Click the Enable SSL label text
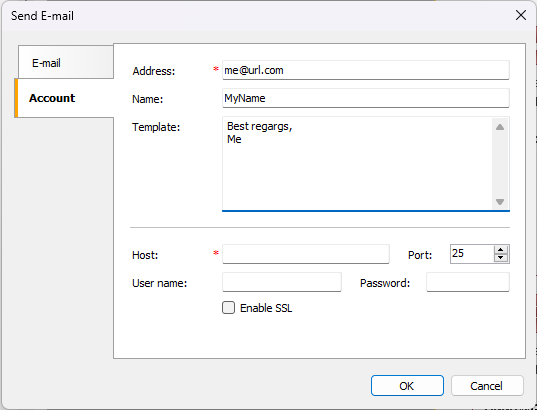537x410 pixels. (x=266, y=308)
